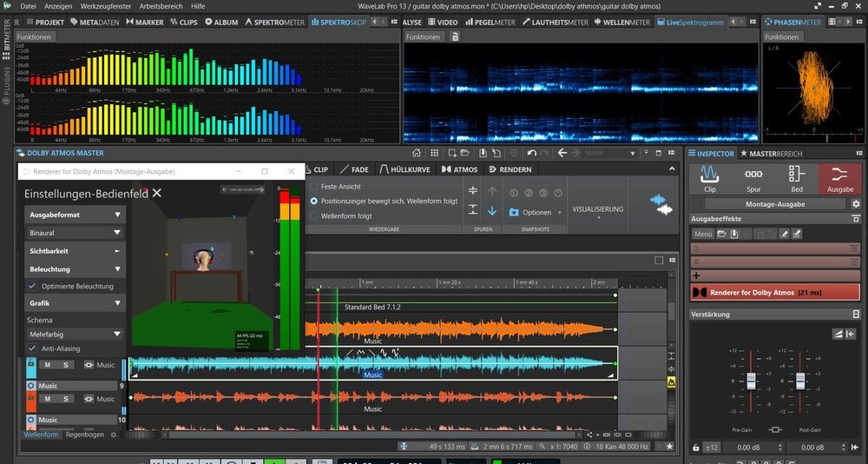Solo track 9 with S button
This screenshot has width=868, height=464.
66,365
